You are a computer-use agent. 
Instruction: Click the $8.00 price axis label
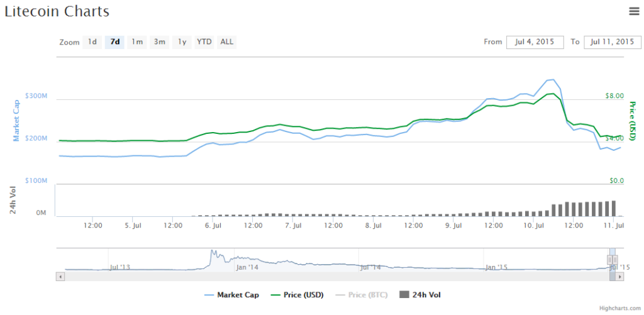pyautogui.click(x=614, y=96)
